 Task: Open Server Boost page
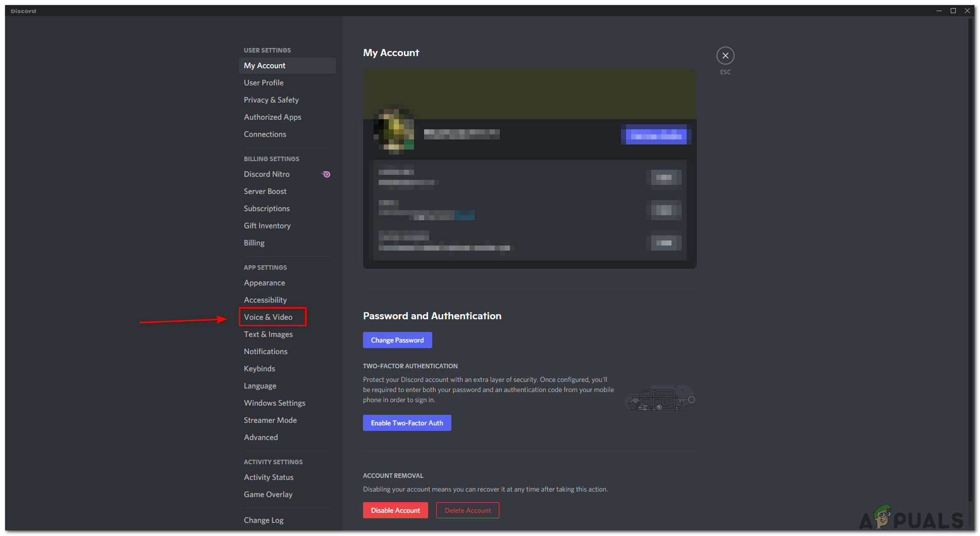pyautogui.click(x=287, y=191)
